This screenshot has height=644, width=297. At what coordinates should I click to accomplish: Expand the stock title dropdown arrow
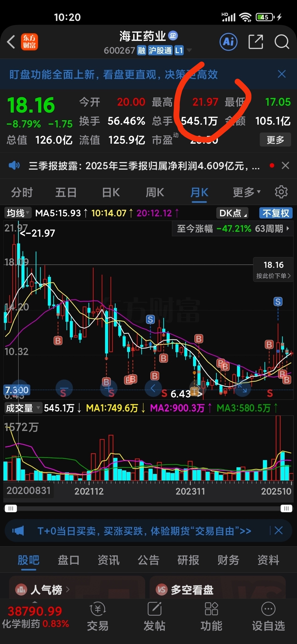189,50
